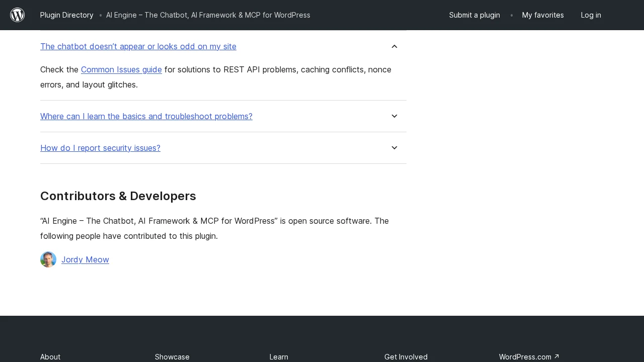Open the Plugin Directory menu item

click(66, 15)
